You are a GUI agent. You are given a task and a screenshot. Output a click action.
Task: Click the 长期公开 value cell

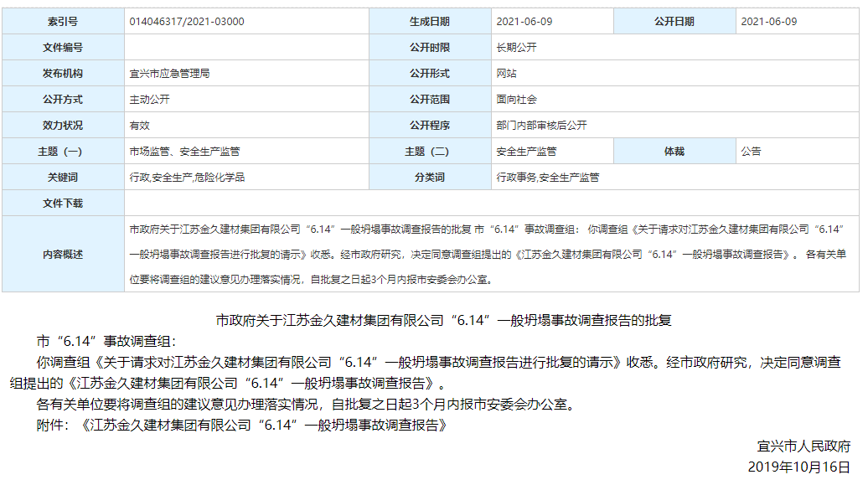tap(516, 48)
